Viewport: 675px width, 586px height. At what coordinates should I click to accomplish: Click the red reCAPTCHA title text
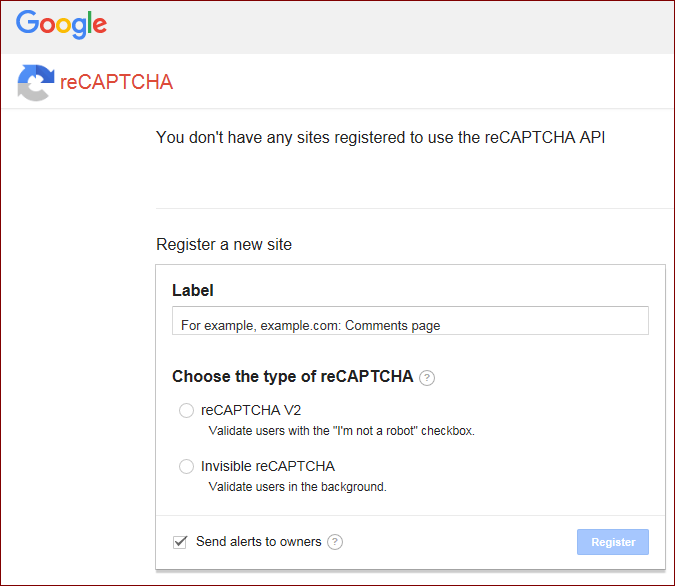116,82
